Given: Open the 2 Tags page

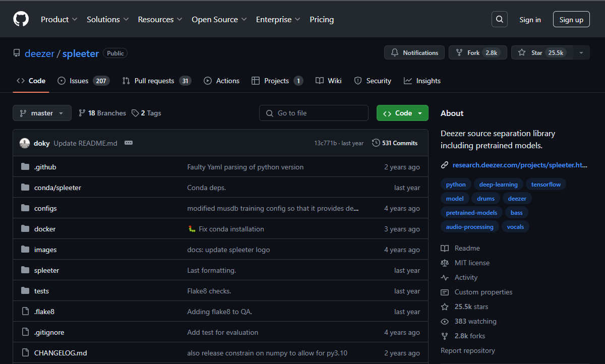Looking at the screenshot, I should coord(146,113).
